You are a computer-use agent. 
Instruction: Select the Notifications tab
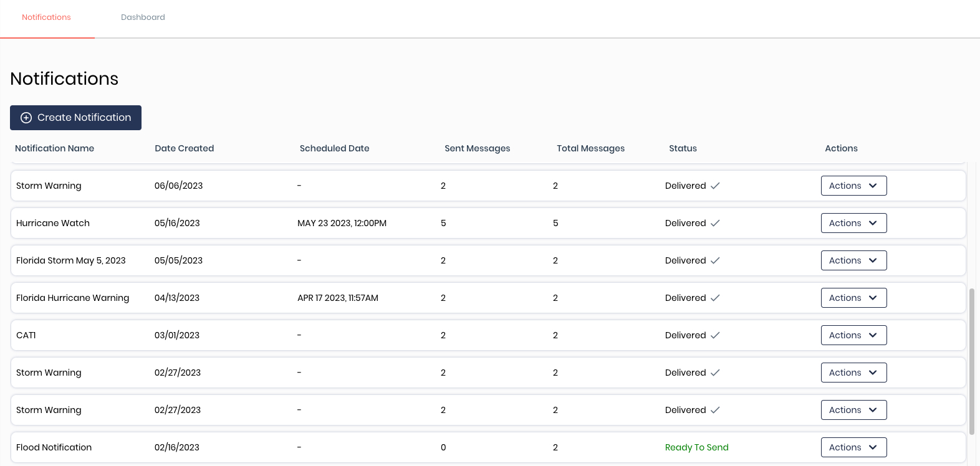point(46,17)
